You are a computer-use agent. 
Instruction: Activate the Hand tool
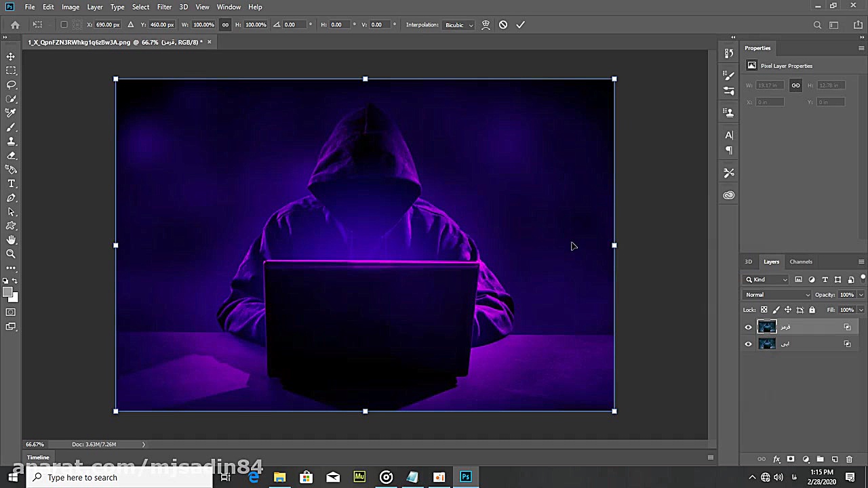(x=11, y=240)
